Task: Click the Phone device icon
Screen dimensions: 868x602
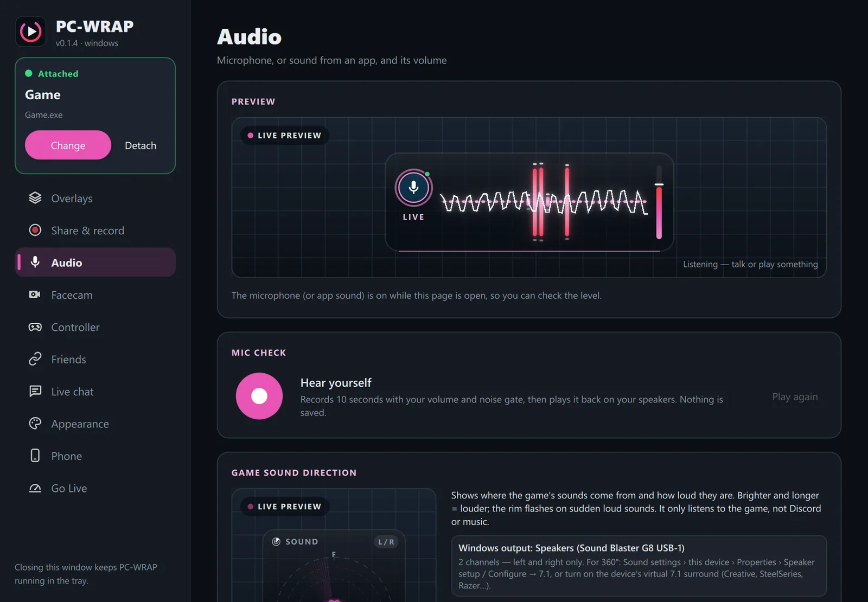Action: pos(35,456)
